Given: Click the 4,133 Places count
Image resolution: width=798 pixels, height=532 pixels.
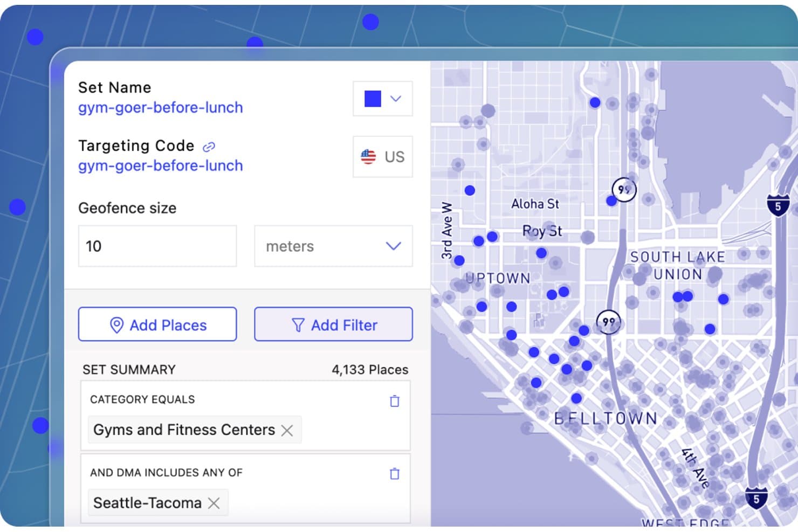Looking at the screenshot, I should coord(370,370).
